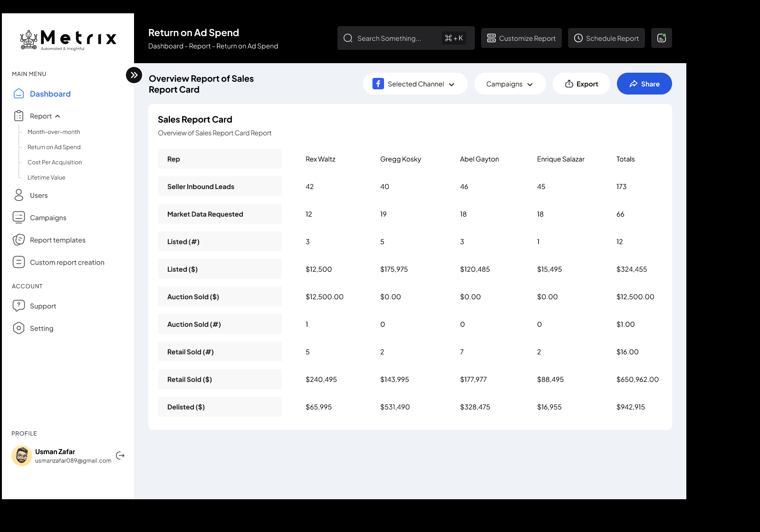Screen dimensions: 760x532
Task: Click Abel Gayton column header
Action: (480, 159)
